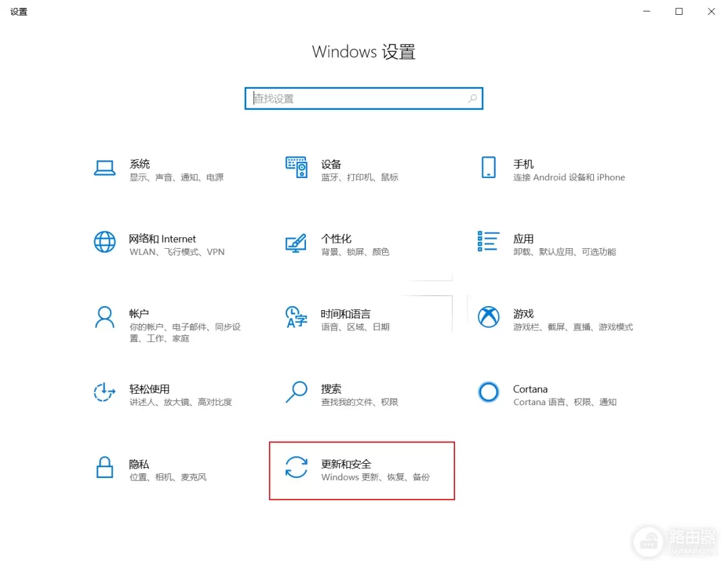728x569 pixels.
Task: Click the Privacy lock icon
Action: [x=104, y=467]
